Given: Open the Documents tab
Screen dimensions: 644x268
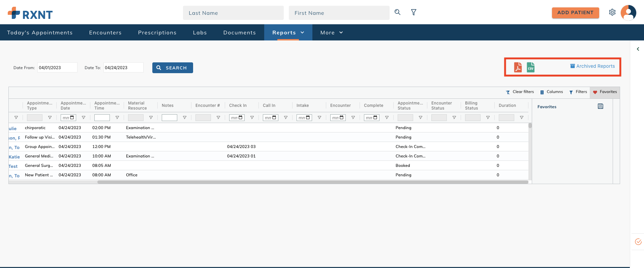Looking at the screenshot, I should coord(240,32).
